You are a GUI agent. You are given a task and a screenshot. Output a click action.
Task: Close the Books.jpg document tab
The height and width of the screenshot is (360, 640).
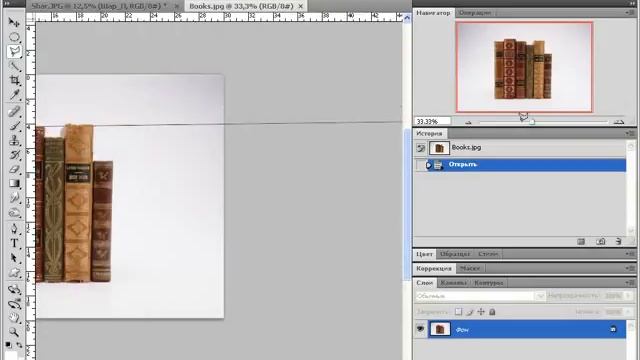point(301,7)
